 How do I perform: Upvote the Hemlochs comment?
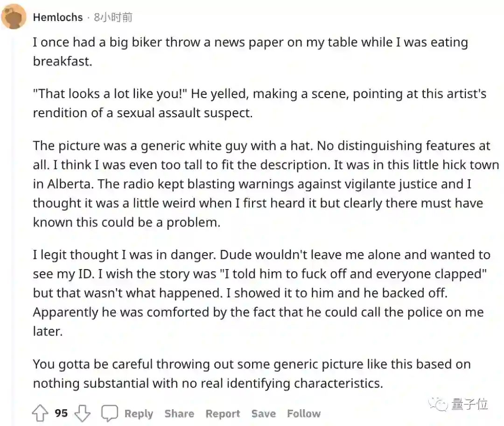tap(41, 413)
